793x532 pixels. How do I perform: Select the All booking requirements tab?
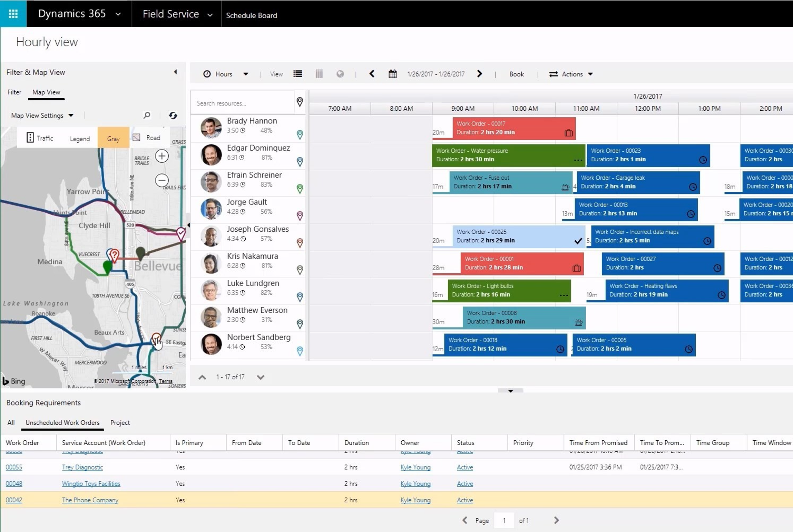(11, 422)
